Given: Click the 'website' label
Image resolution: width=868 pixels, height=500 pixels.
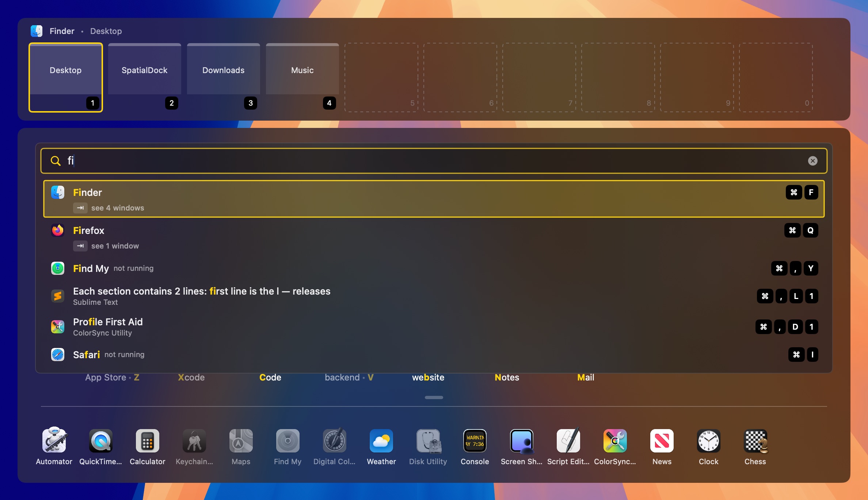Looking at the screenshot, I should [428, 378].
